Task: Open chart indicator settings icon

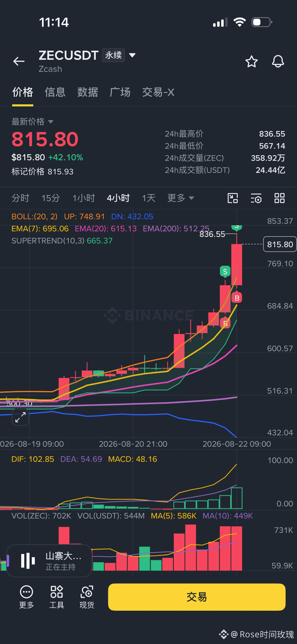Action: pos(256,198)
